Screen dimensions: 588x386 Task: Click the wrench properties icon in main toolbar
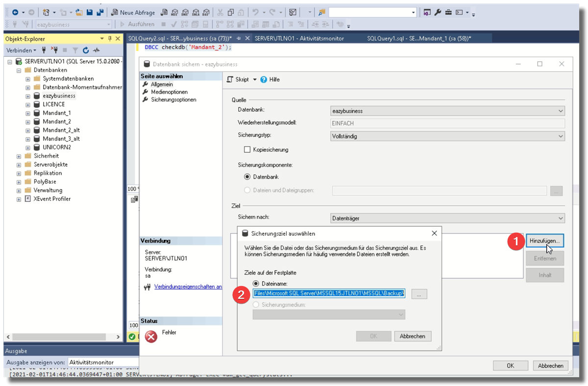coord(438,12)
